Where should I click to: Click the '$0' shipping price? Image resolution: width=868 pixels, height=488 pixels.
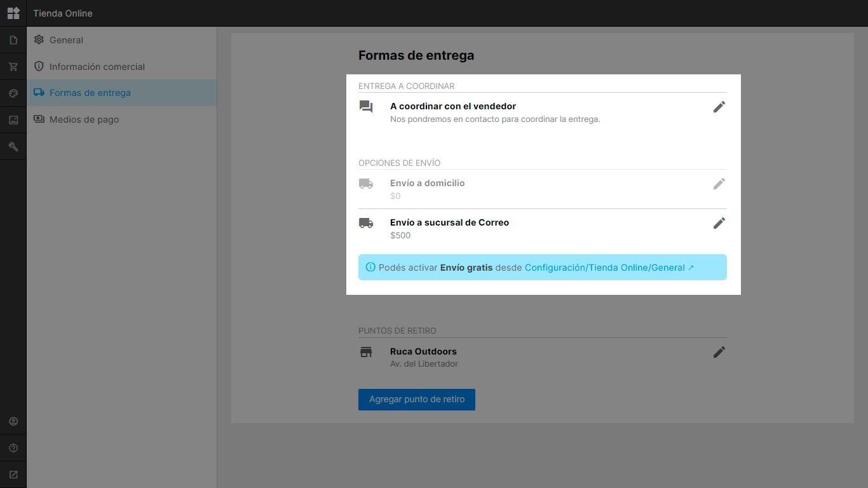pyautogui.click(x=395, y=196)
